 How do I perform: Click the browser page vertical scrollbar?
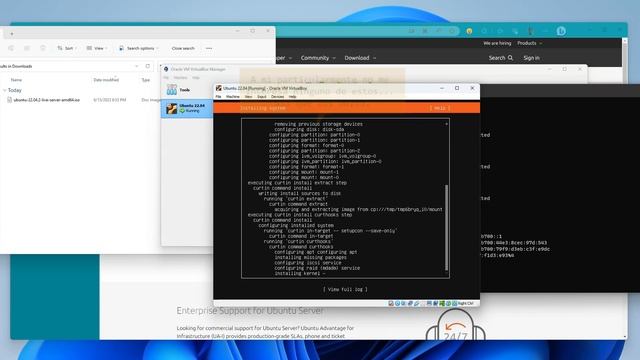click(x=624, y=188)
